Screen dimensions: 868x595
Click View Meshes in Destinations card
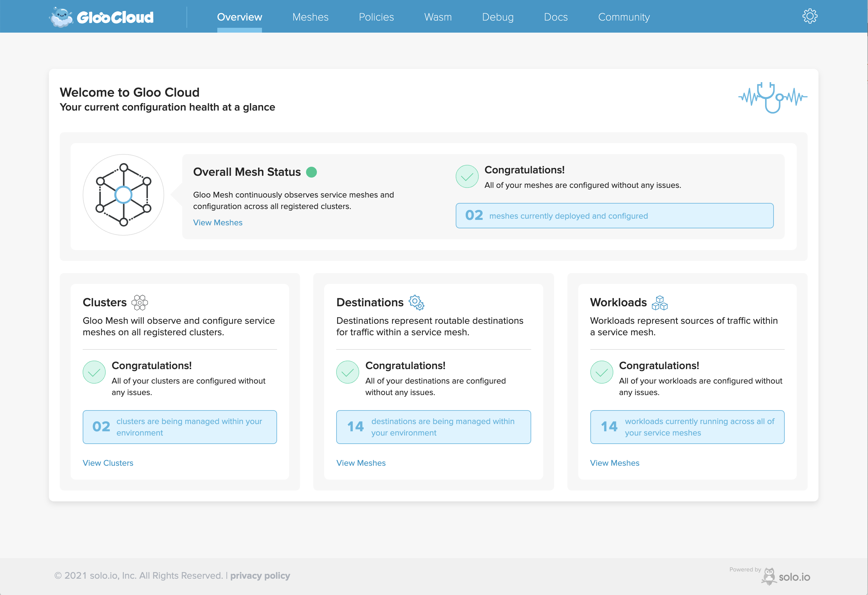tap(361, 463)
